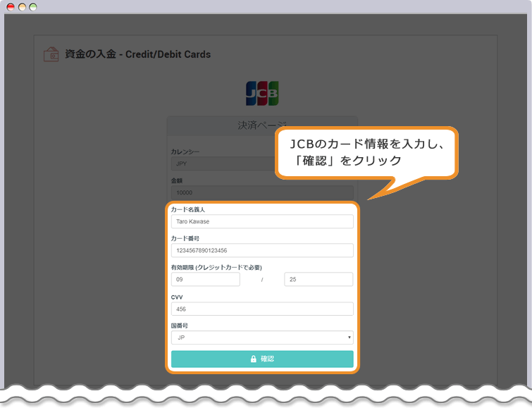532x408 pixels.
Task: Maximize the window using the green button
Action: click(x=33, y=6)
